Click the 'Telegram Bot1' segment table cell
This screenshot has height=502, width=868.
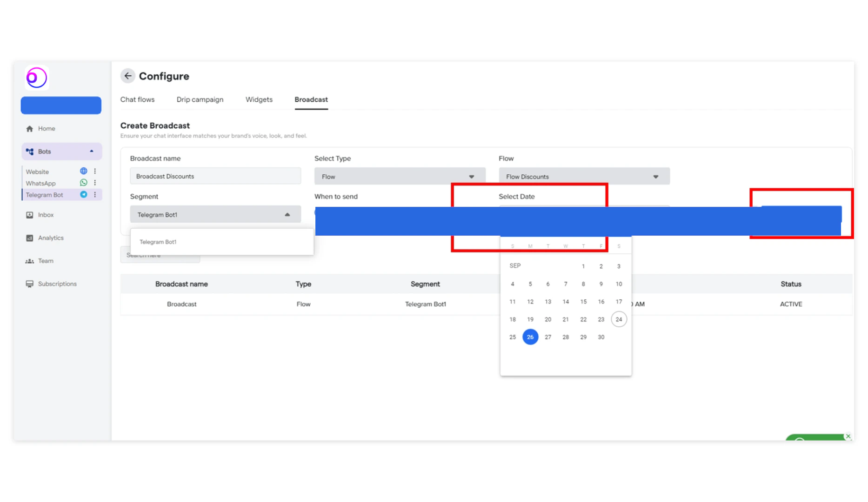(x=426, y=304)
